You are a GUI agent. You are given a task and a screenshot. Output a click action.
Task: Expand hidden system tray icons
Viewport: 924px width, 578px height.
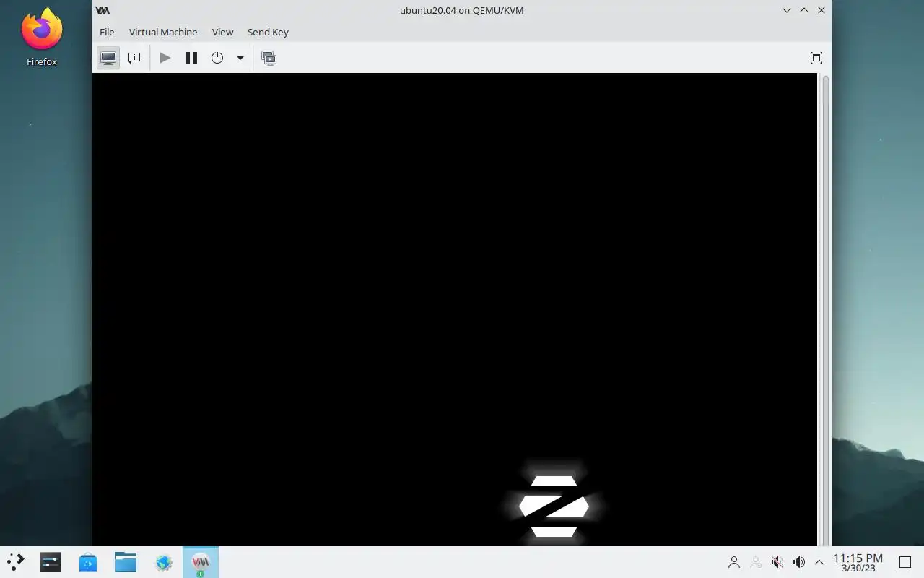click(x=819, y=562)
